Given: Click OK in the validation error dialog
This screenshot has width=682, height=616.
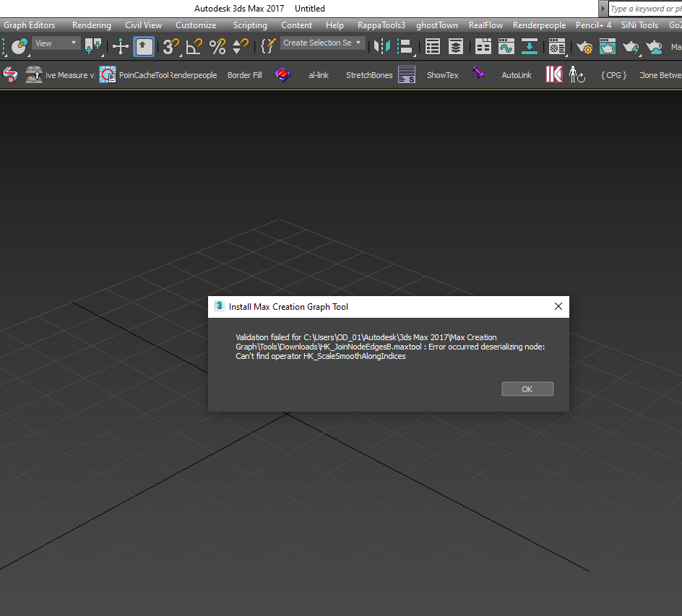Looking at the screenshot, I should pyautogui.click(x=527, y=389).
